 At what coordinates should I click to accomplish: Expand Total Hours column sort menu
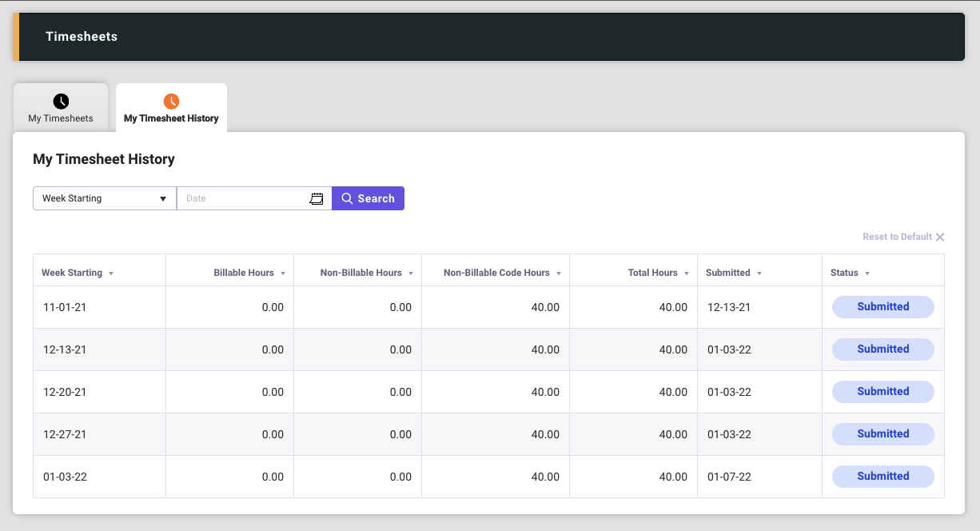686,273
